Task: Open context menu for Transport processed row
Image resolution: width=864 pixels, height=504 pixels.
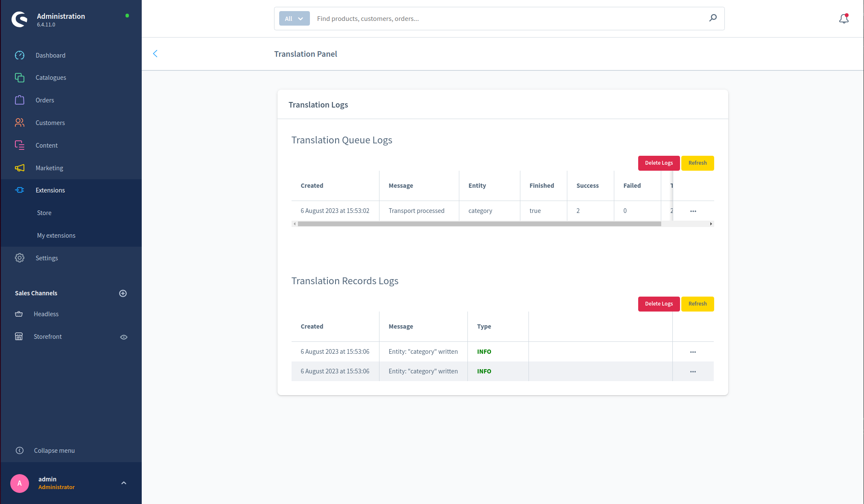Action: (693, 211)
